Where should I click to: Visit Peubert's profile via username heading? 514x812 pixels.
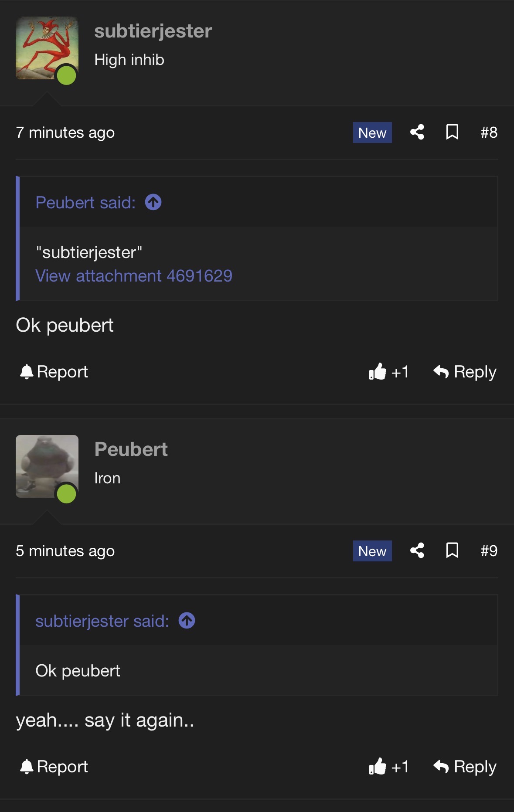point(131,449)
